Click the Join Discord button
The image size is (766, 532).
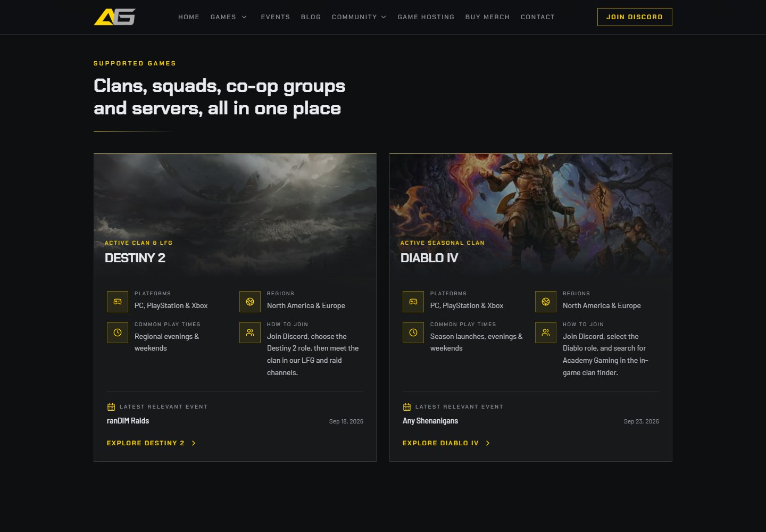(x=635, y=17)
